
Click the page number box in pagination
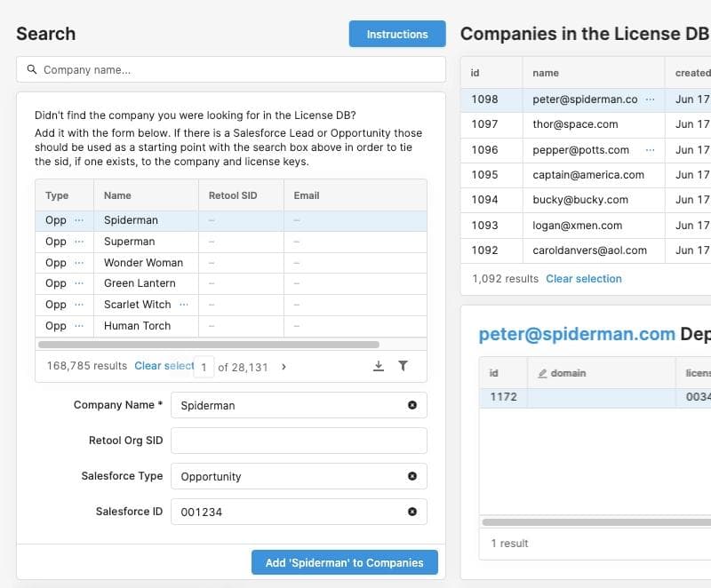click(x=204, y=367)
